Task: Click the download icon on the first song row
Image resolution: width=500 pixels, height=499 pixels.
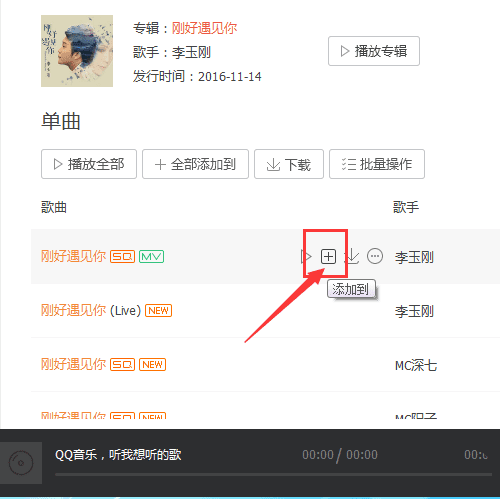Action: click(x=353, y=256)
